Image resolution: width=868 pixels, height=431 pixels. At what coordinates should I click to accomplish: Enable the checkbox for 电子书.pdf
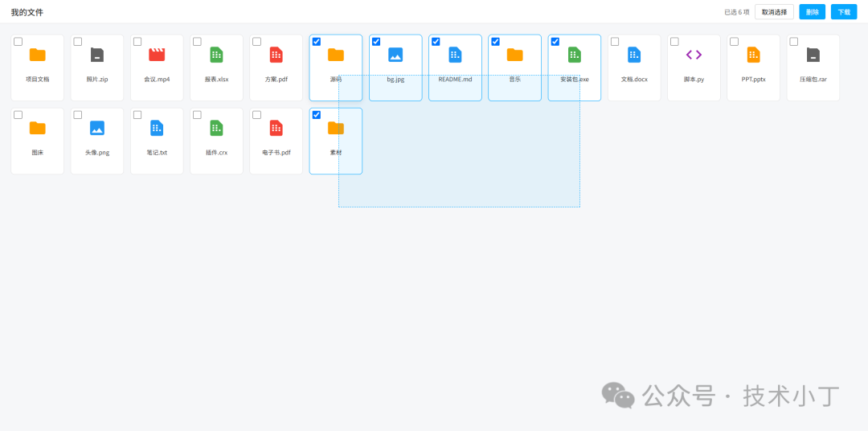[257, 115]
